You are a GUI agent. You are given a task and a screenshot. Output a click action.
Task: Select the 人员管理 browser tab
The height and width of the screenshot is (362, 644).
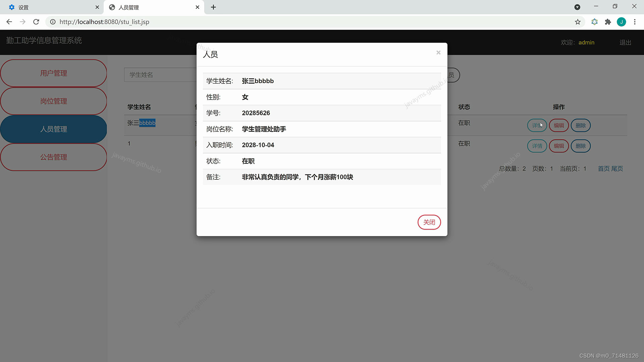[x=154, y=7]
